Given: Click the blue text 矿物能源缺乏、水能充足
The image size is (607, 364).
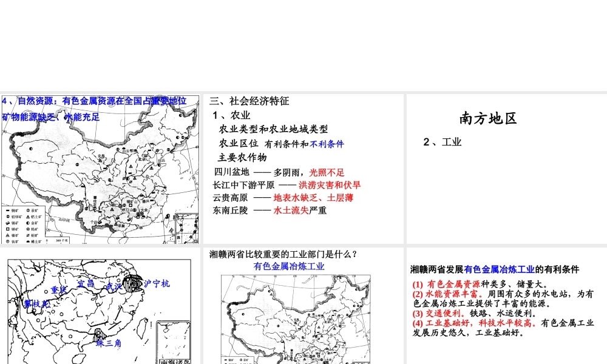Looking at the screenshot, I should (51, 117).
